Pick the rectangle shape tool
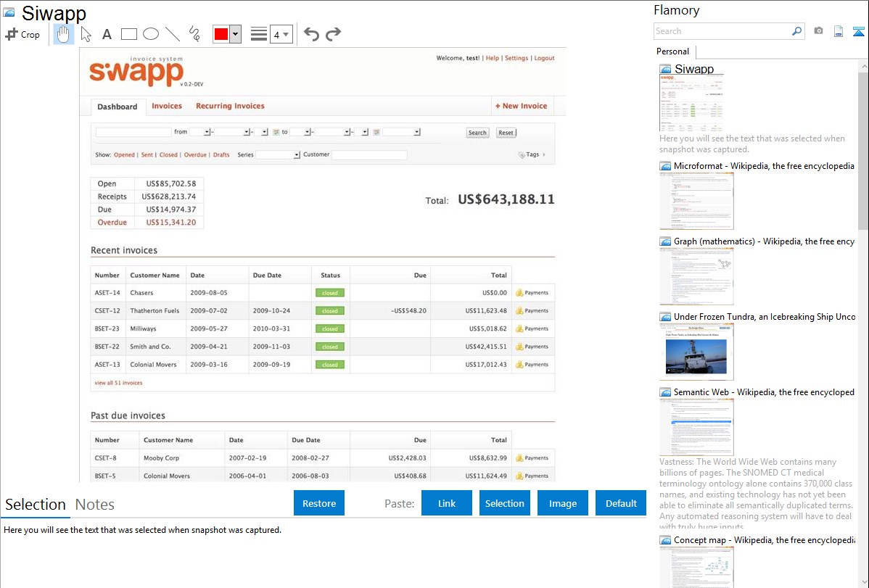 tap(129, 34)
